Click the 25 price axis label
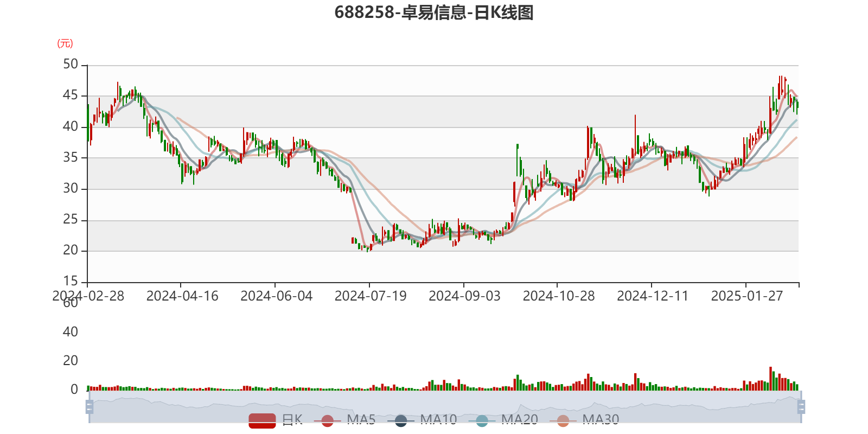Viewport: 868px width, 434px height. click(x=71, y=220)
